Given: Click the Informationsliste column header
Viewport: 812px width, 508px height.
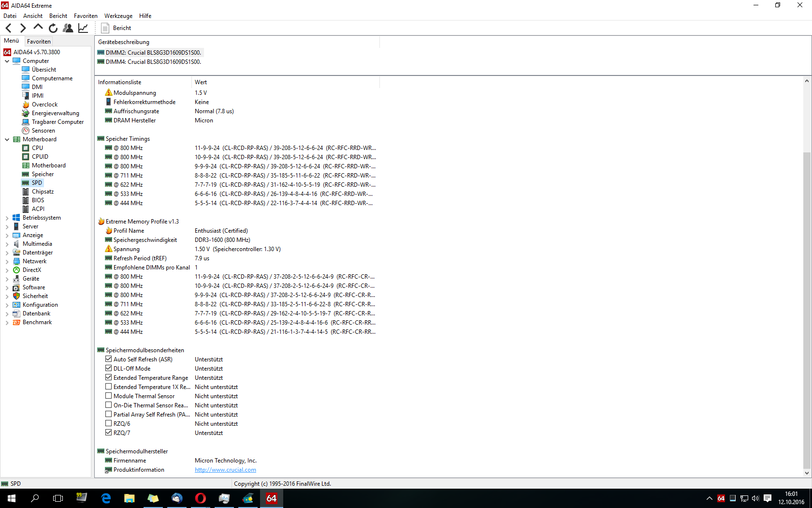Looking at the screenshot, I should point(143,82).
